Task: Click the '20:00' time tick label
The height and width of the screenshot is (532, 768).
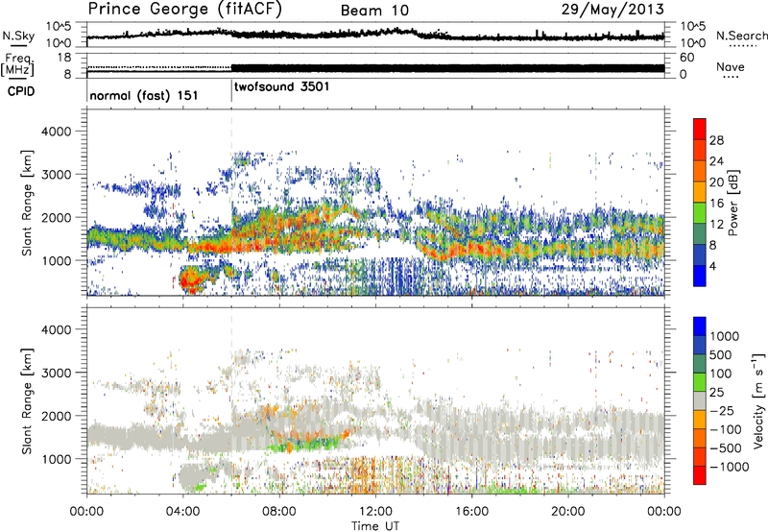Action: coord(567,512)
